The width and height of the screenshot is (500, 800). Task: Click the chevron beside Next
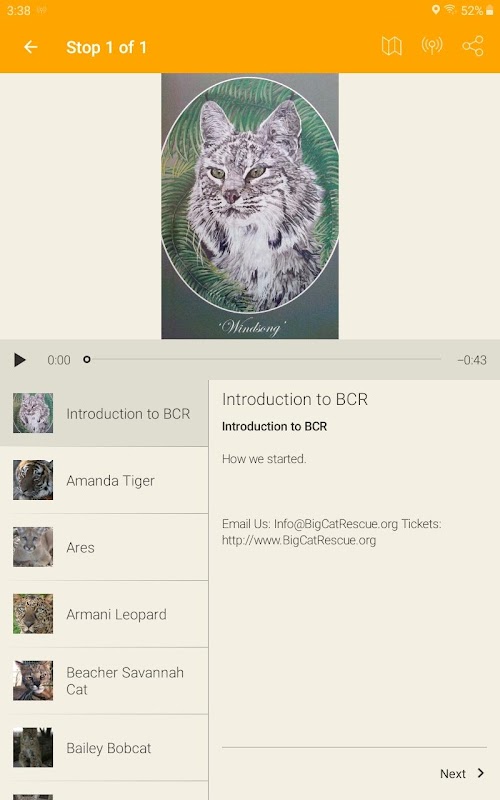click(x=480, y=773)
